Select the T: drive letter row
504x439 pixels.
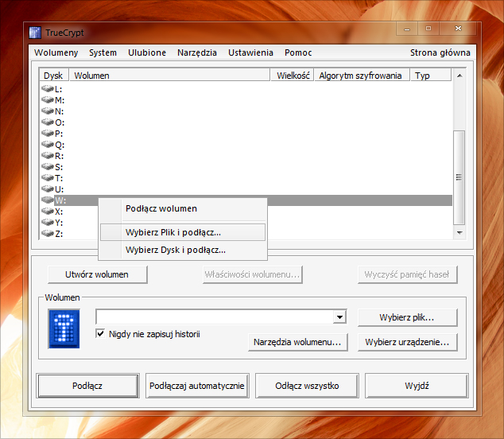coord(246,178)
